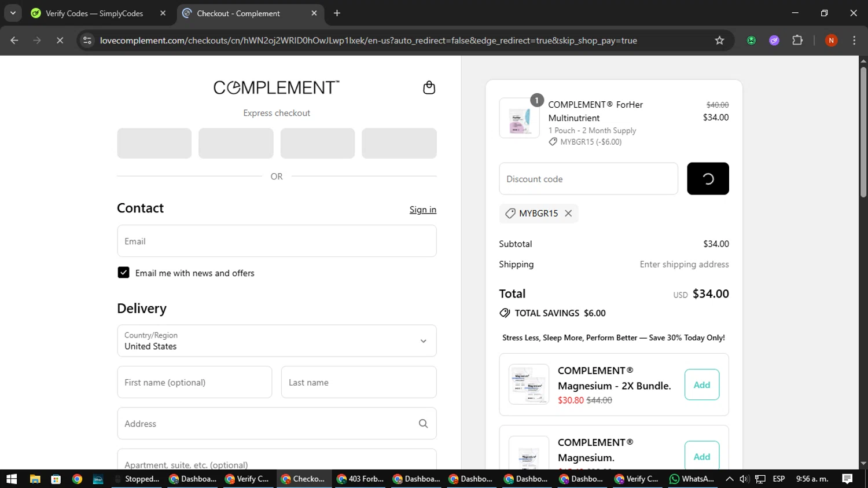This screenshot has height=488, width=868.
Task: Show hidden system tray icons
Action: (730, 479)
